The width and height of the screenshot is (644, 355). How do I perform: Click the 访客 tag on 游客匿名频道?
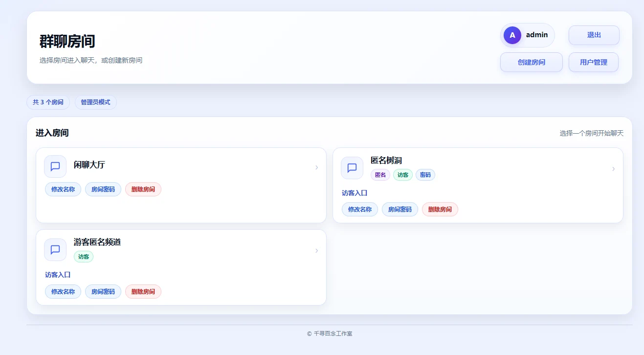click(x=84, y=257)
